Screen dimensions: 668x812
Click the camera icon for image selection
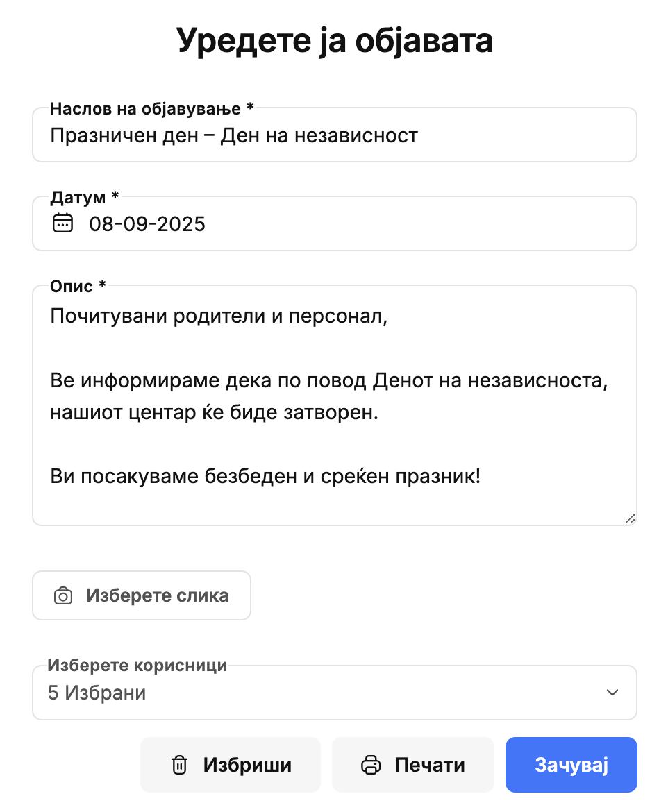(x=63, y=595)
